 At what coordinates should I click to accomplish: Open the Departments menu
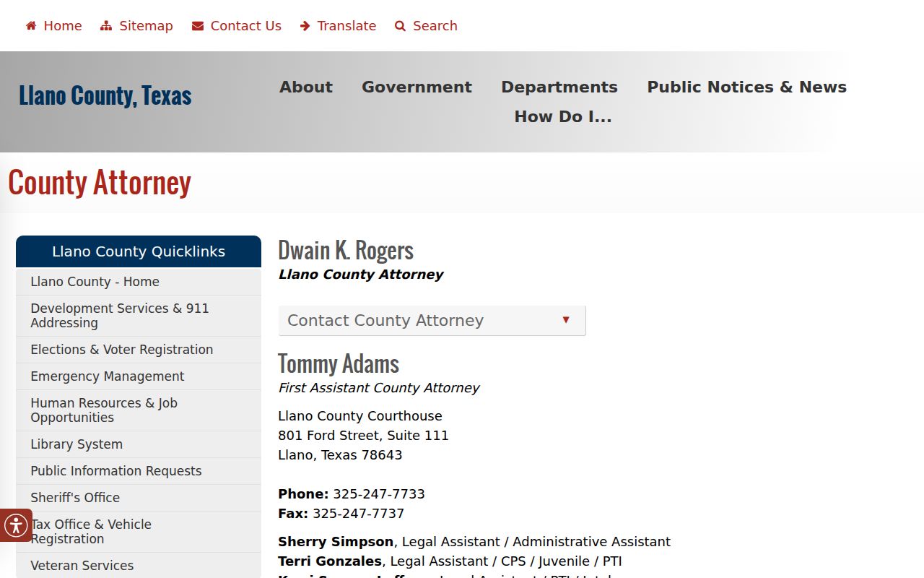(559, 87)
